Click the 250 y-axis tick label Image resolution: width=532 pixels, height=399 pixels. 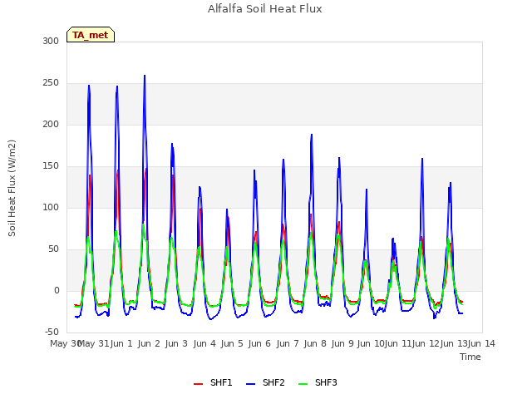coord(51,83)
